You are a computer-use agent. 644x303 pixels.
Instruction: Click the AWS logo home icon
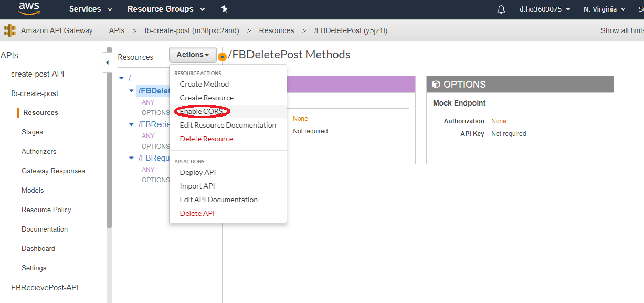click(x=29, y=9)
